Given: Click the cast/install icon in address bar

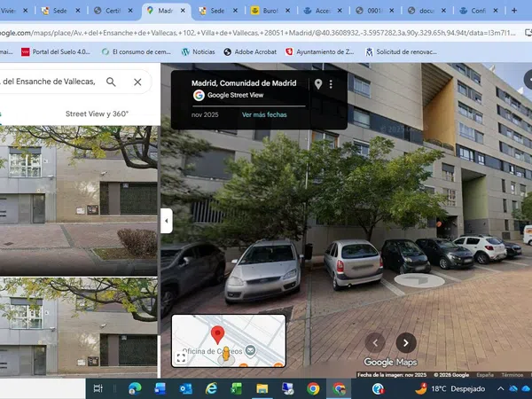Looking at the screenshot, I should point(528,33).
